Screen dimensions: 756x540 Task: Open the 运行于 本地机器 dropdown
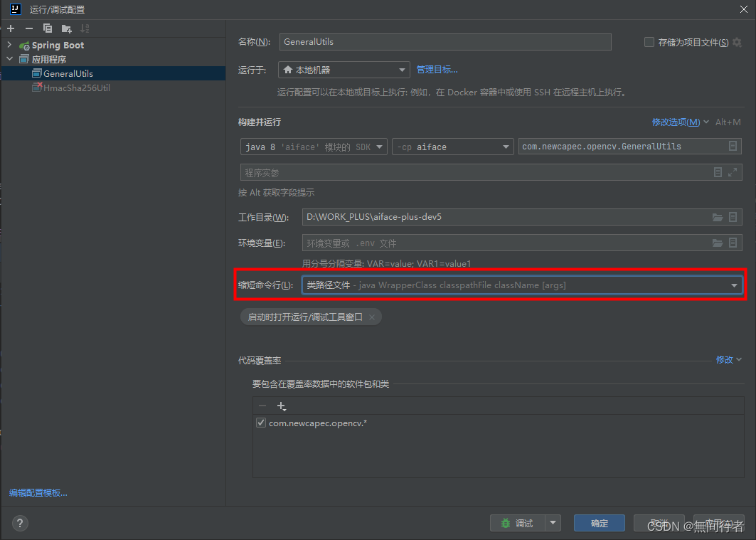344,70
